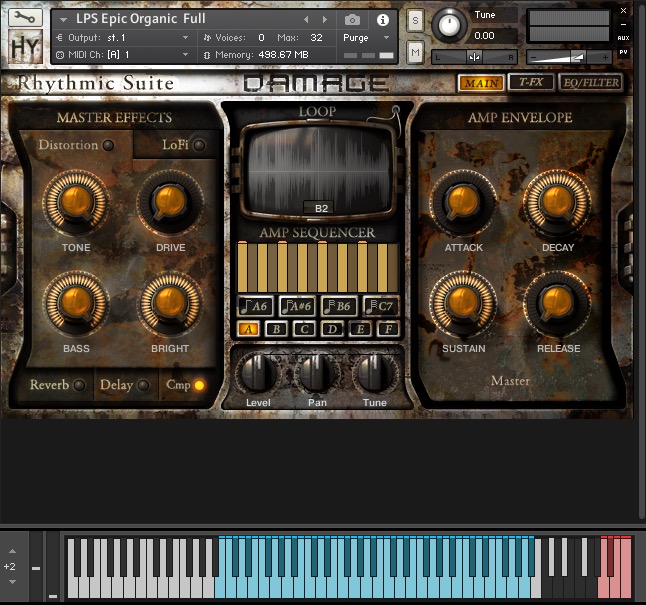Image resolution: width=646 pixels, height=605 pixels.
Task: Toggle the LoFi effect LED
Action: click(199, 145)
